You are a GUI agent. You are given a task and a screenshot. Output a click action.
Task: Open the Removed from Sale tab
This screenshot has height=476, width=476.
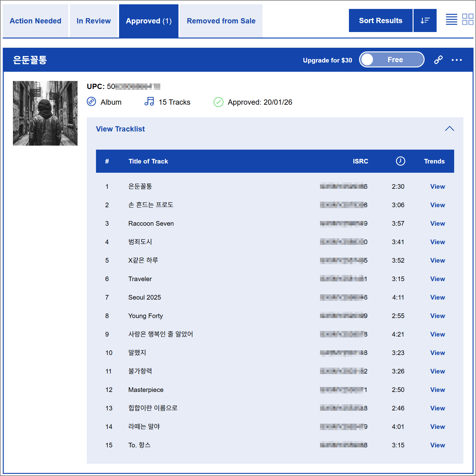point(221,21)
